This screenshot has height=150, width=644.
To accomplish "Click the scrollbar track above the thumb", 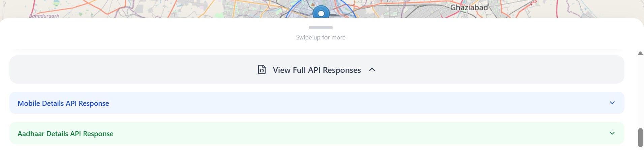I will [640, 91].
